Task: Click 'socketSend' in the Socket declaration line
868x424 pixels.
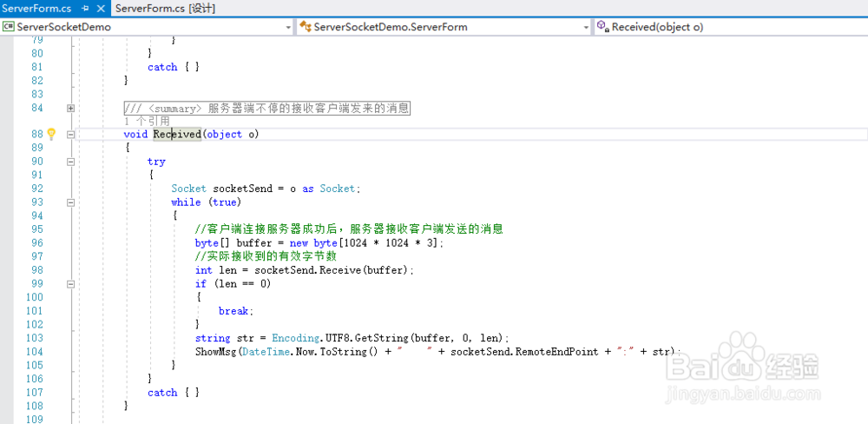Action: click(243, 189)
